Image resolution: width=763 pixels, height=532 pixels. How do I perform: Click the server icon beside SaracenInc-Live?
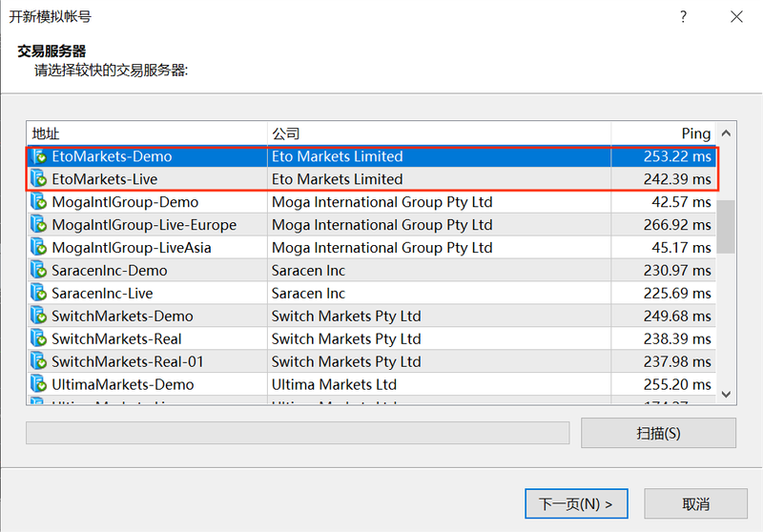point(38,294)
